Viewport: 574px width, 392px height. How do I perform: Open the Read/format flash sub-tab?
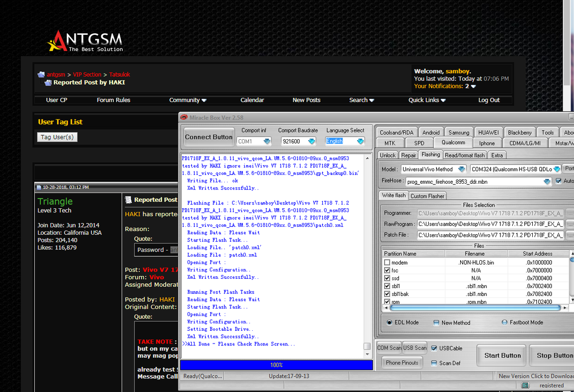(x=465, y=155)
